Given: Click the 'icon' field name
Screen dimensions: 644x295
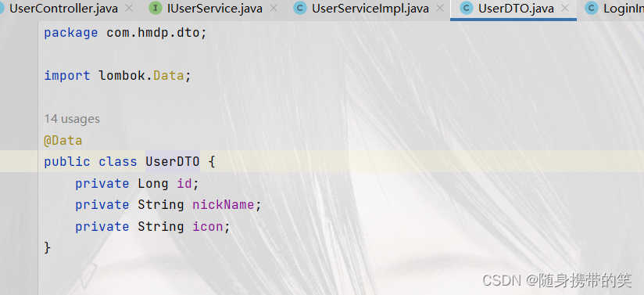Looking at the screenshot, I should coord(208,227).
